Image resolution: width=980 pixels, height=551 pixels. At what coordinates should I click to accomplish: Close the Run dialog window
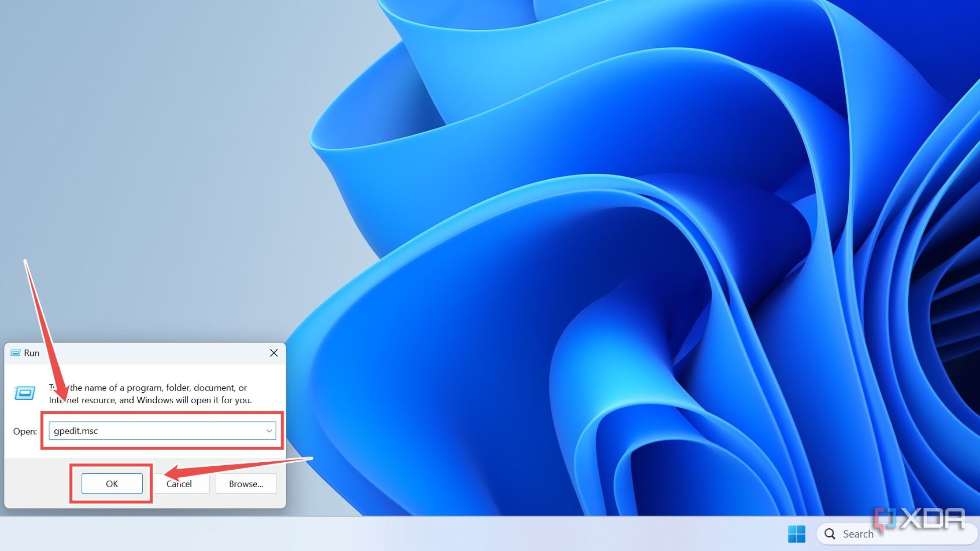[x=274, y=353]
